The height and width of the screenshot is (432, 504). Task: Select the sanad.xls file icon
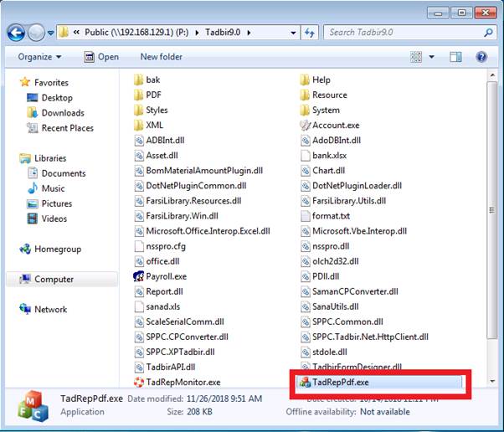138,306
